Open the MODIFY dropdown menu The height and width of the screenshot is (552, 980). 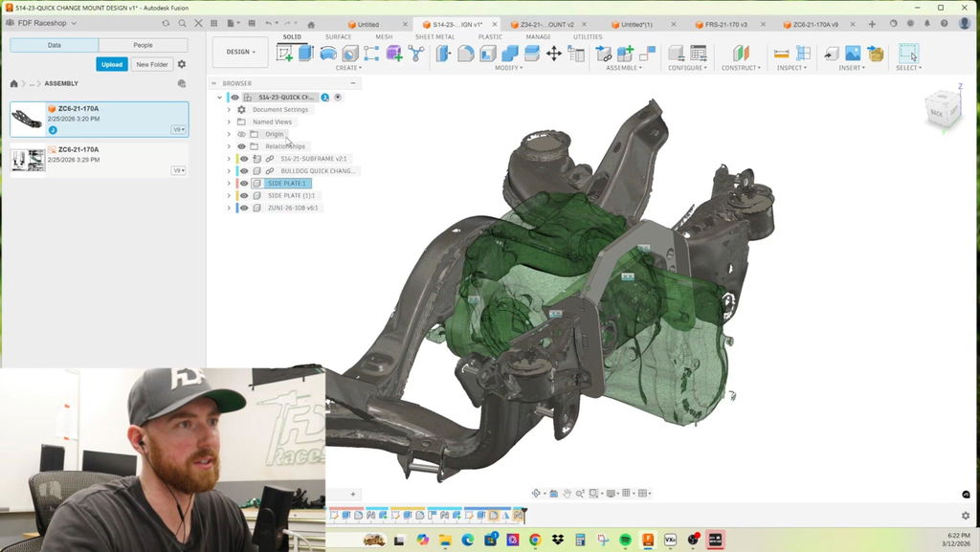point(509,67)
